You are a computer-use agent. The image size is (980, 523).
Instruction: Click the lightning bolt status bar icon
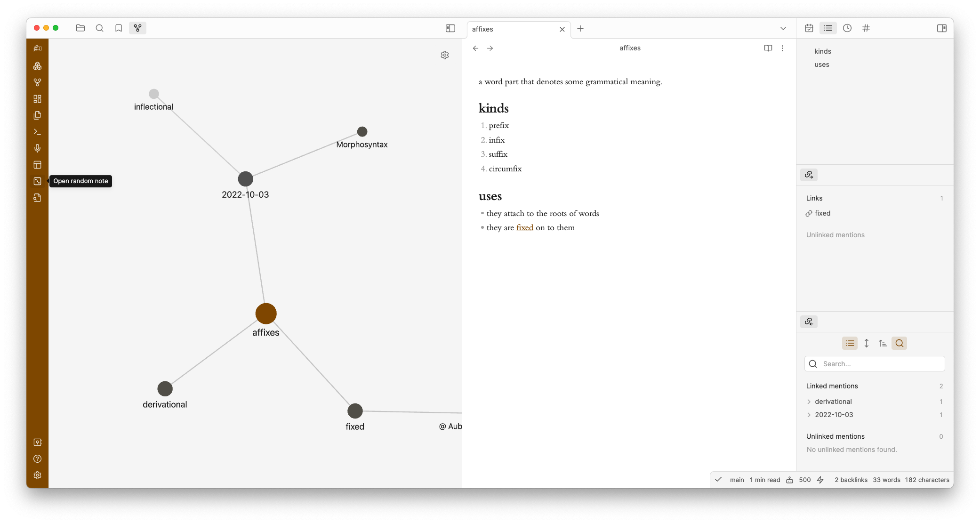tap(820, 480)
